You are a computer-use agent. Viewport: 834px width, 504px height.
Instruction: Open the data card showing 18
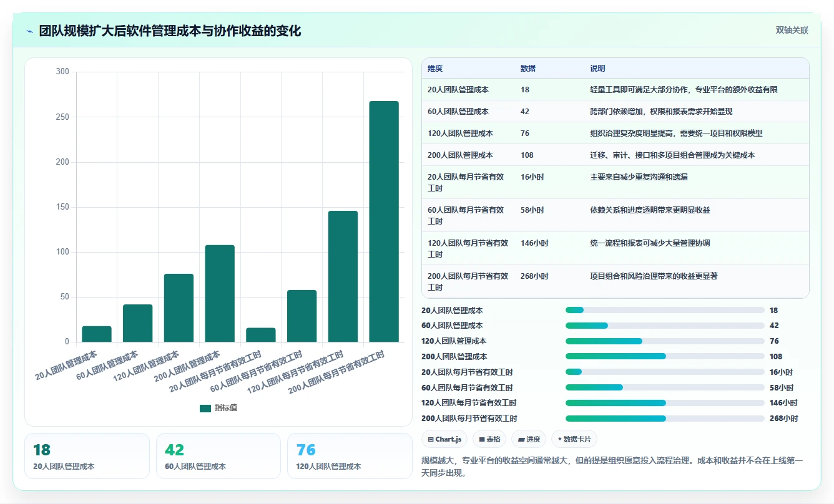click(x=87, y=456)
